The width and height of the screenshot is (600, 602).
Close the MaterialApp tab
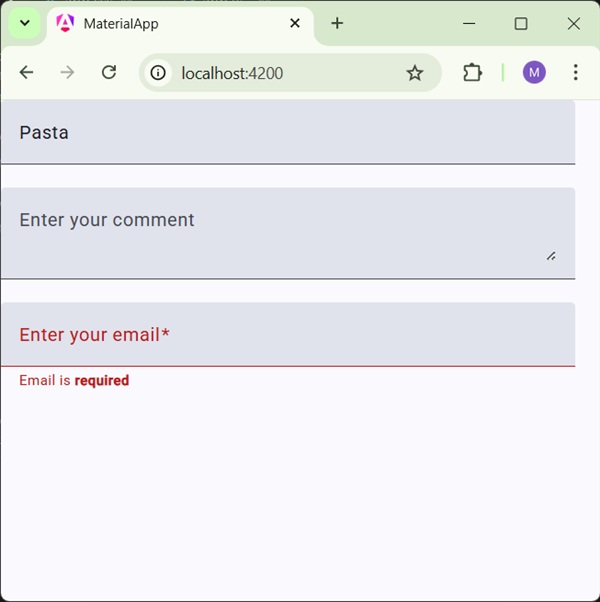(295, 23)
